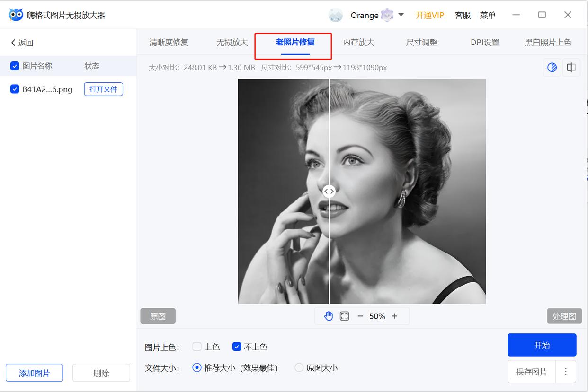Uncheck the B41A2...6.png file checkbox
588x392 pixels.
tap(14, 89)
